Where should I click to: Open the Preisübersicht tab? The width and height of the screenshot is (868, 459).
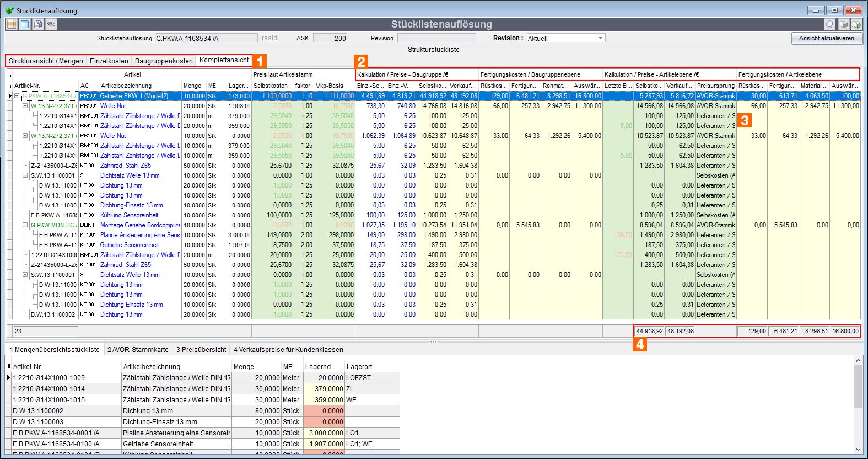coord(201,350)
